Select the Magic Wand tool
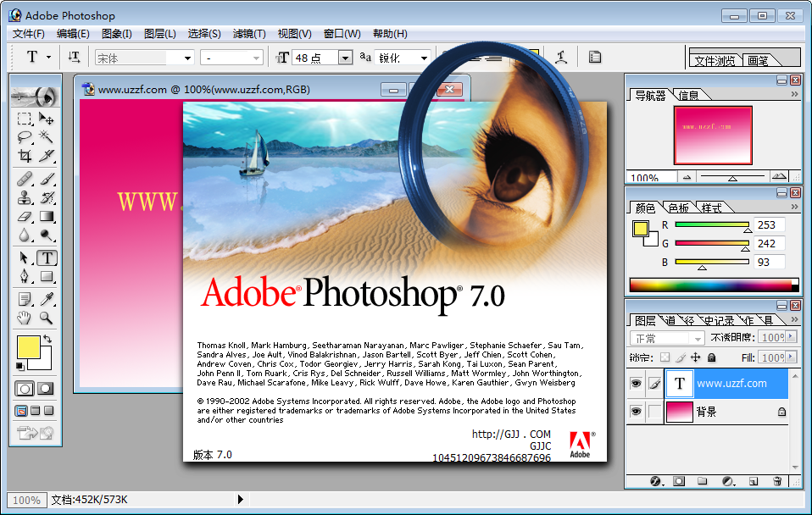This screenshot has height=515, width=812. click(47, 137)
